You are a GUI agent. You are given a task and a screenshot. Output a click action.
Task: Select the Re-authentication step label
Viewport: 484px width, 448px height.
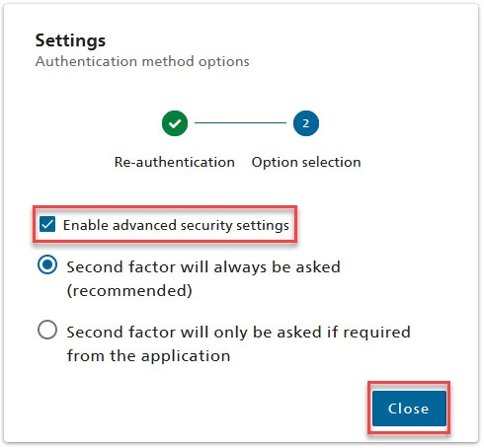tap(175, 162)
